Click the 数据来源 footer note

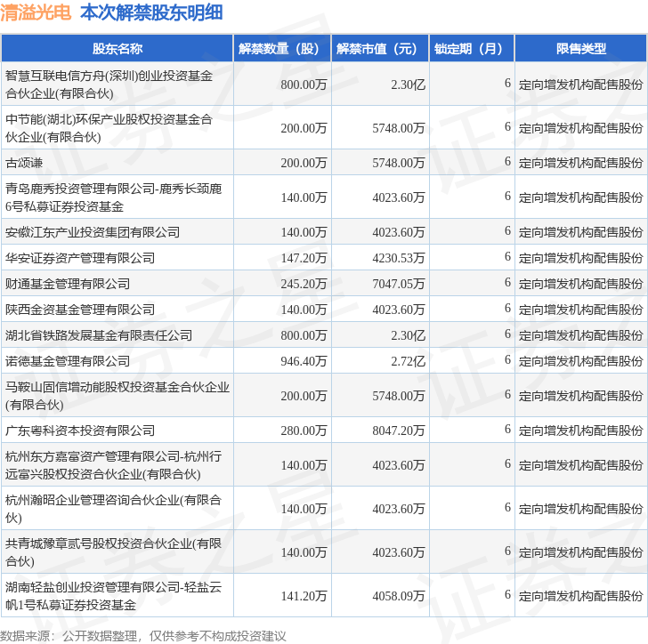pos(143,636)
